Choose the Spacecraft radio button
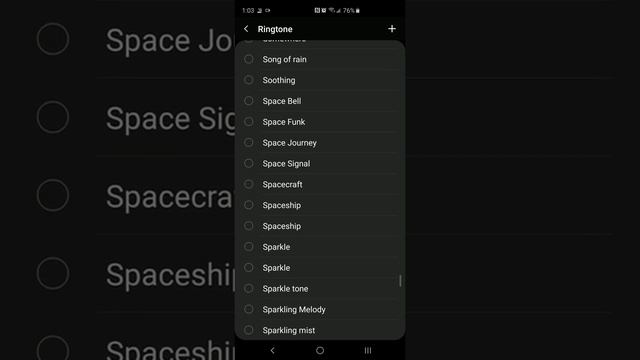The width and height of the screenshot is (640, 360). pos(249,184)
